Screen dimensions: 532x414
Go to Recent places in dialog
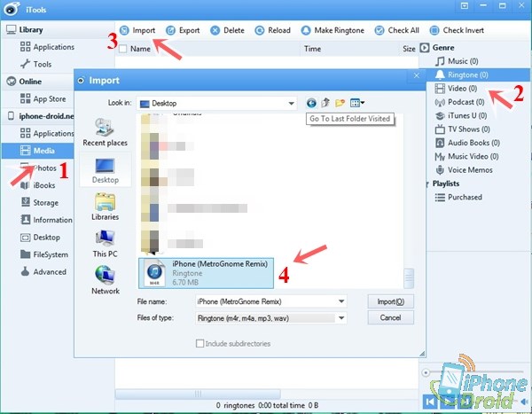106,132
